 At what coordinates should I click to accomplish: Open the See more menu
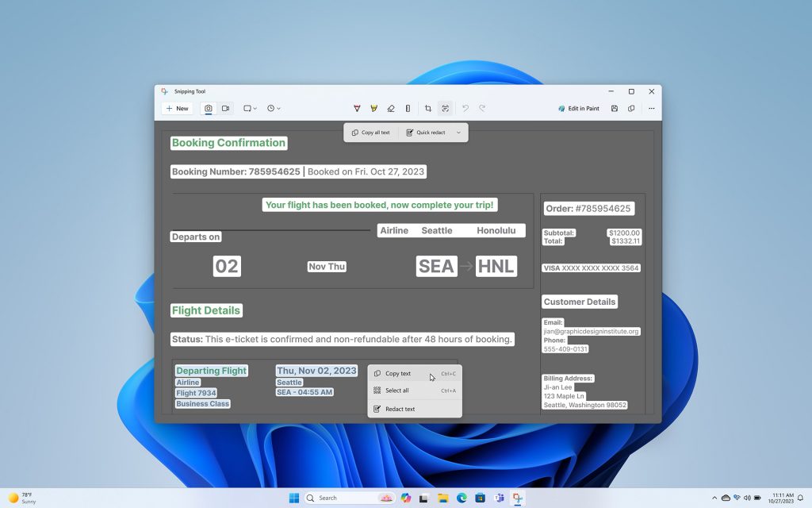[651, 108]
